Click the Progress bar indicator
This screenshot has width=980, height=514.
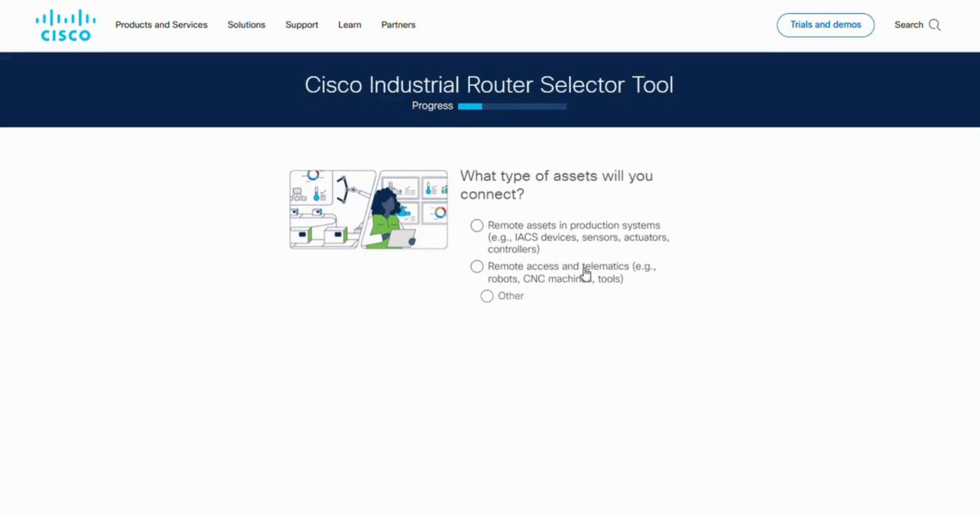(512, 106)
